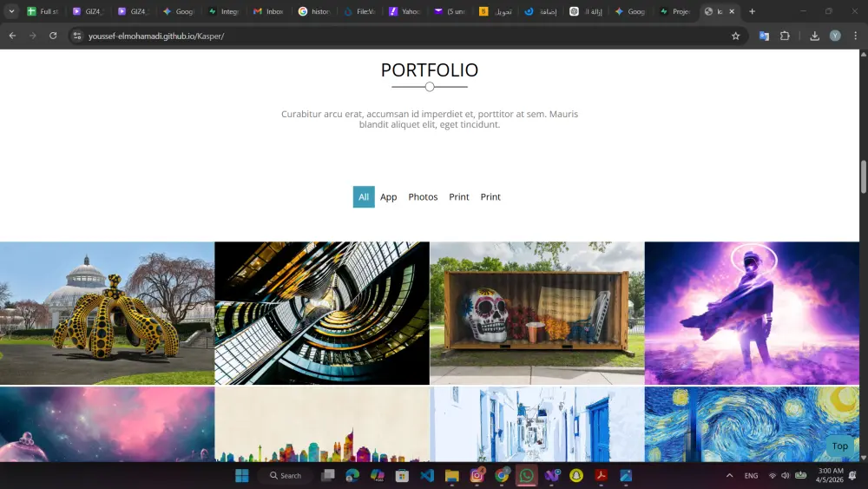Expand the tab search dropdown arrow
Screen dimensions: 868x489
pyautogui.click(x=11, y=11)
